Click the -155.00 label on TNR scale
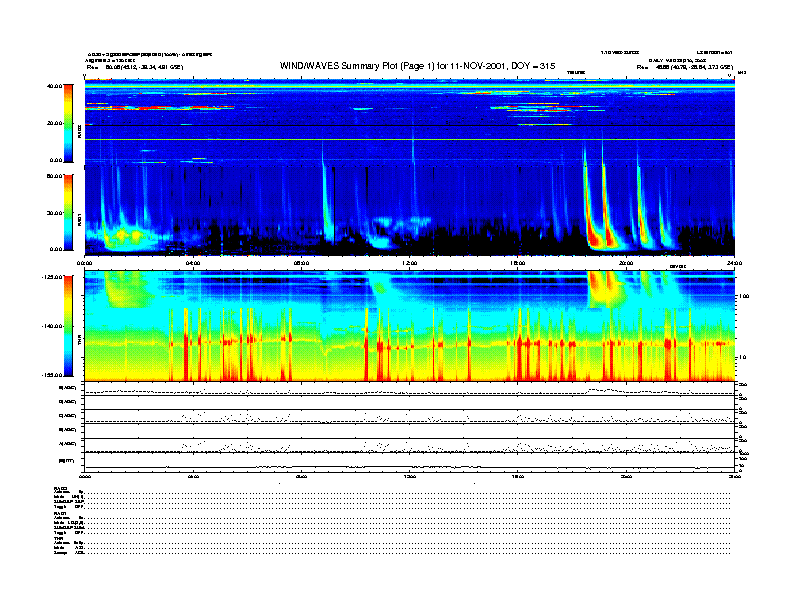792x612 pixels. point(52,375)
